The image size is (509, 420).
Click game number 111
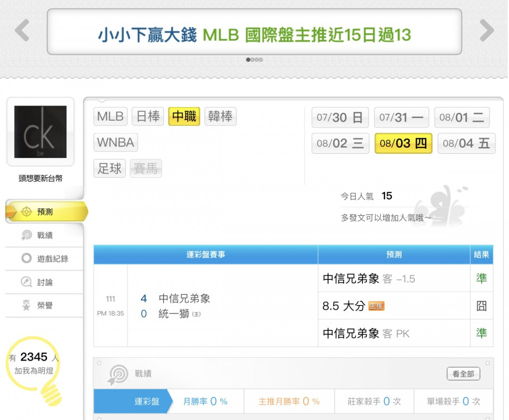tap(110, 299)
